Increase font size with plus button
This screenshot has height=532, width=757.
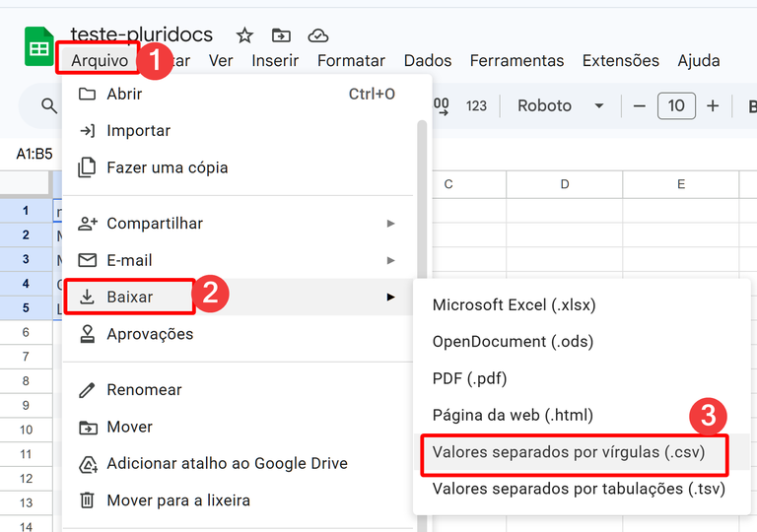(713, 105)
